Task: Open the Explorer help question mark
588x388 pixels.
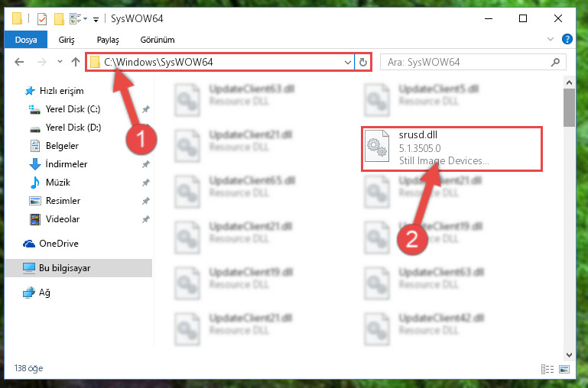Action: pos(567,39)
